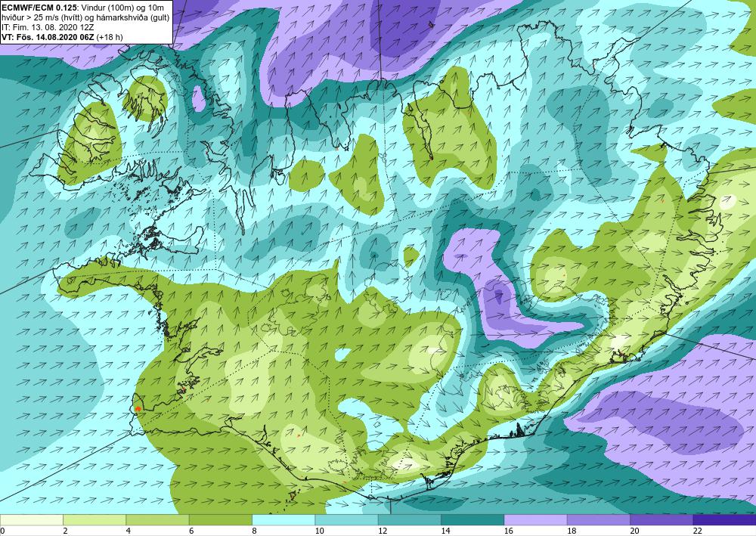Click the 10–12 m/s turquoise legend swatch
Viewport: 756px width, 536px height.
pyautogui.click(x=346, y=519)
